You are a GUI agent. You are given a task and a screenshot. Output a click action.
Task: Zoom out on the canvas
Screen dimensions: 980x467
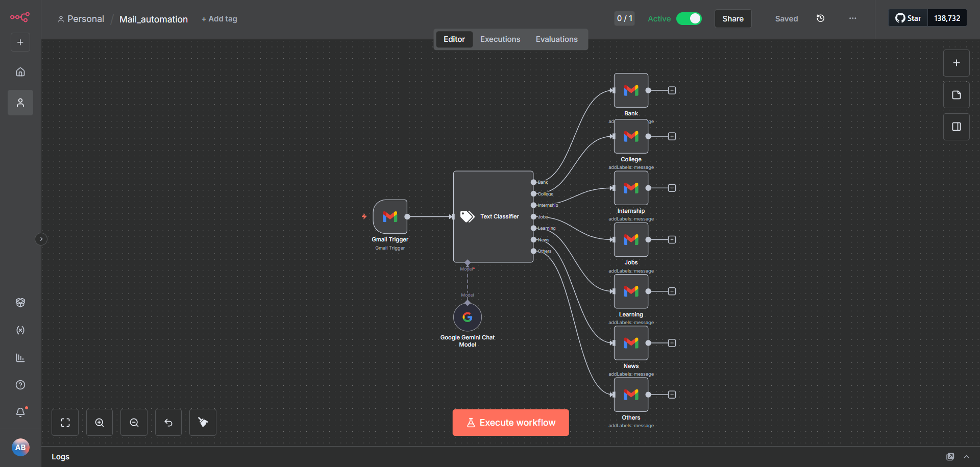134,423
